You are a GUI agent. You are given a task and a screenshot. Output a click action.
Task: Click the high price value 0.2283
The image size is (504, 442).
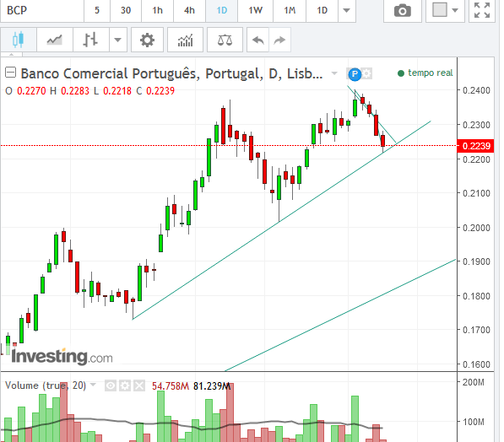[75, 91]
